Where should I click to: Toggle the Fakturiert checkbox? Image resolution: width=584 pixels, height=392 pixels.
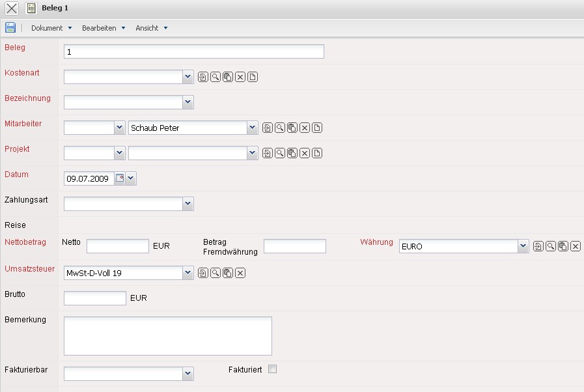pos(273,369)
